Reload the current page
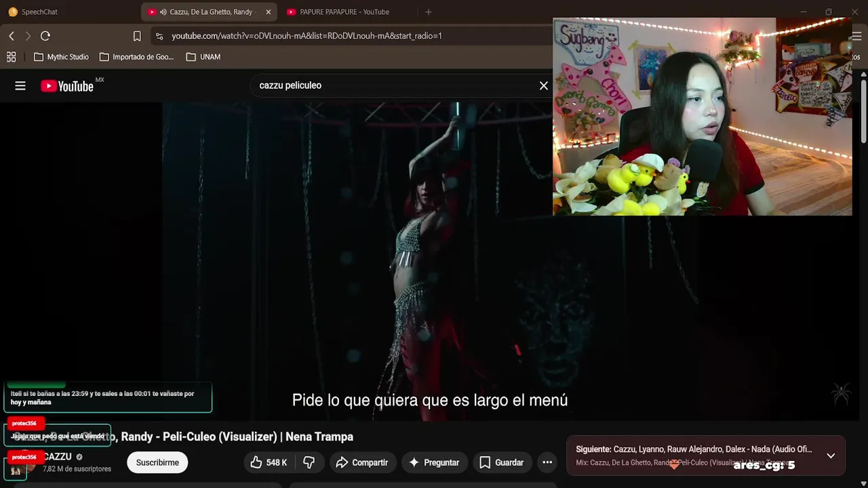Viewport: 868px width, 488px height. (x=45, y=36)
